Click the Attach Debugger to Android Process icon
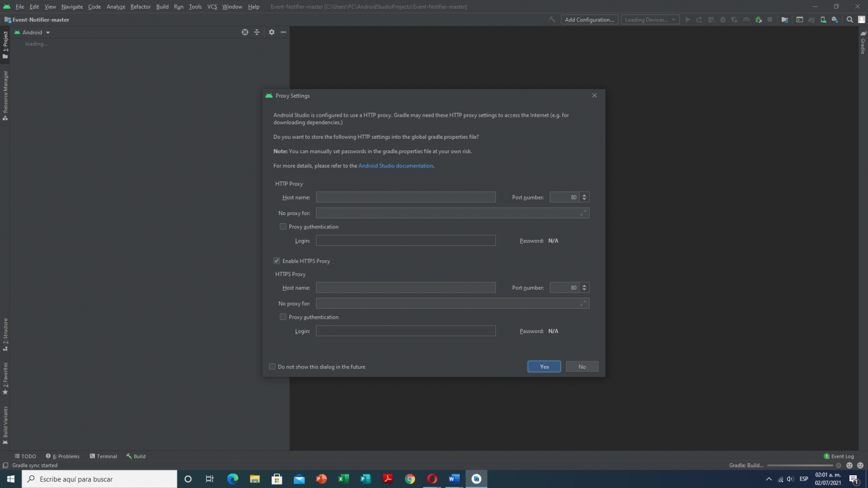Screen dimensions: 868x488 [759, 20]
